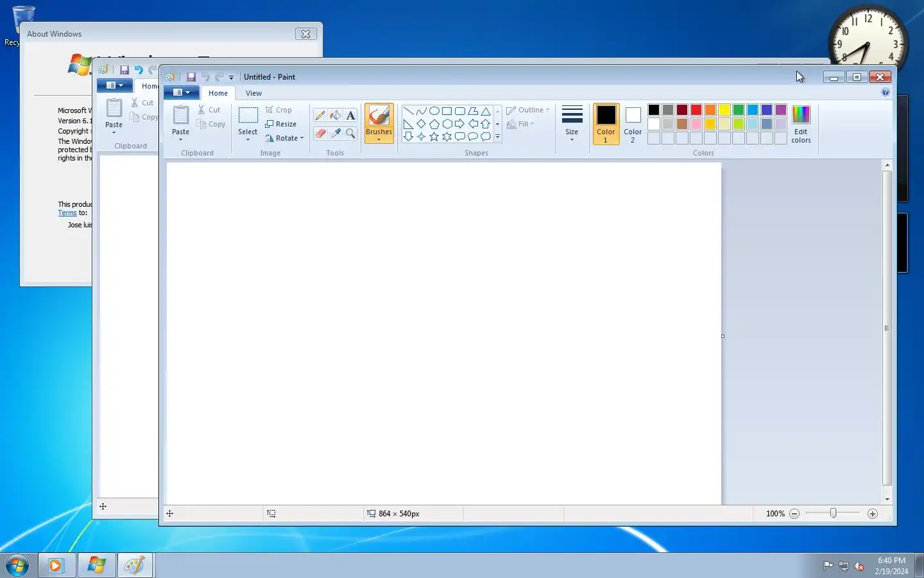Click the Brushes tool icon
The height and width of the screenshot is (578, 924).
coord(379,116)
